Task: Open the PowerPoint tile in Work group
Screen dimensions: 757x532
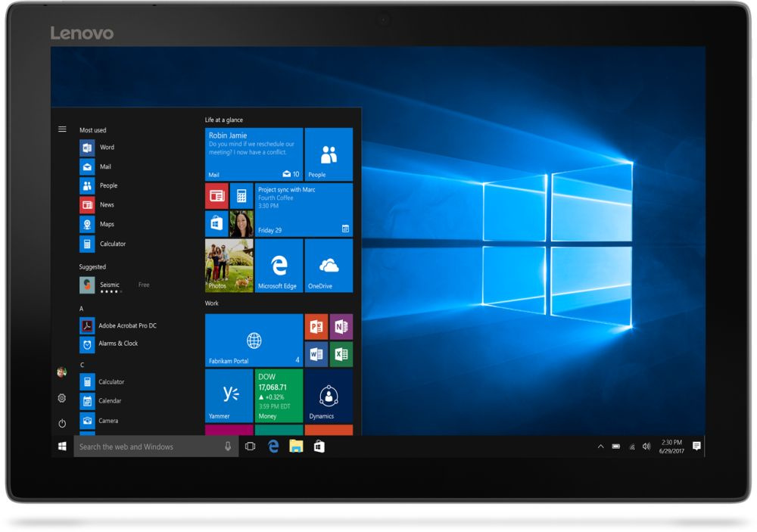Action: coord(316,326)
